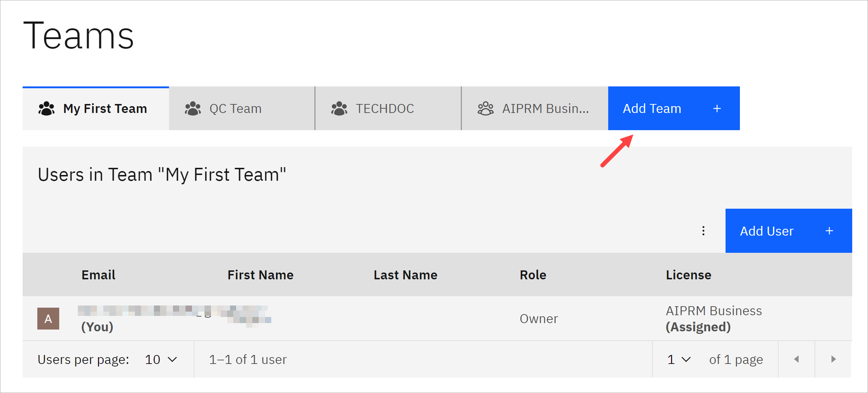Viewport: 868px width, 393px height.
Task: Click the previous page arrow
Action: tap(797, 359)
